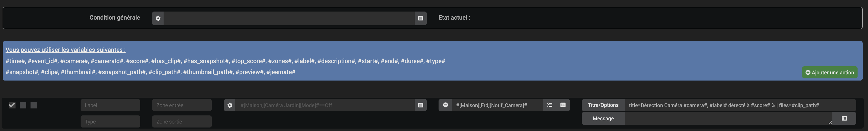Pick a command for the Notif_Camera action

(x=563, y=105)
